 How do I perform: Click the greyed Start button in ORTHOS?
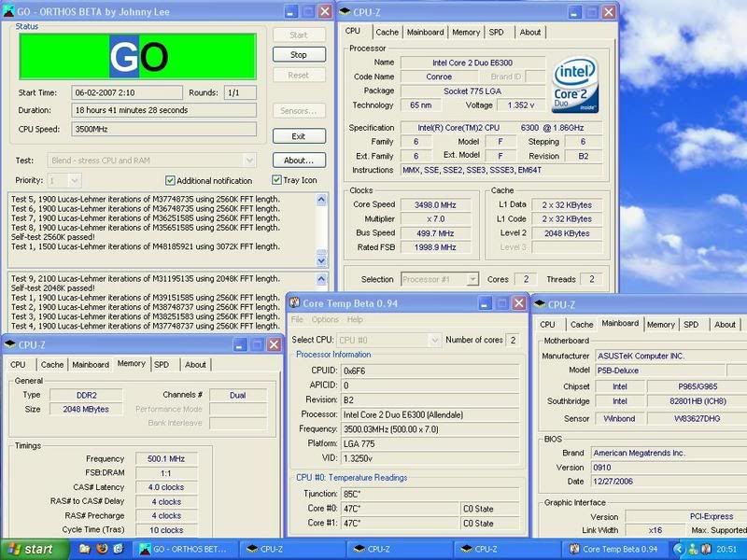(x=299, y=35)
